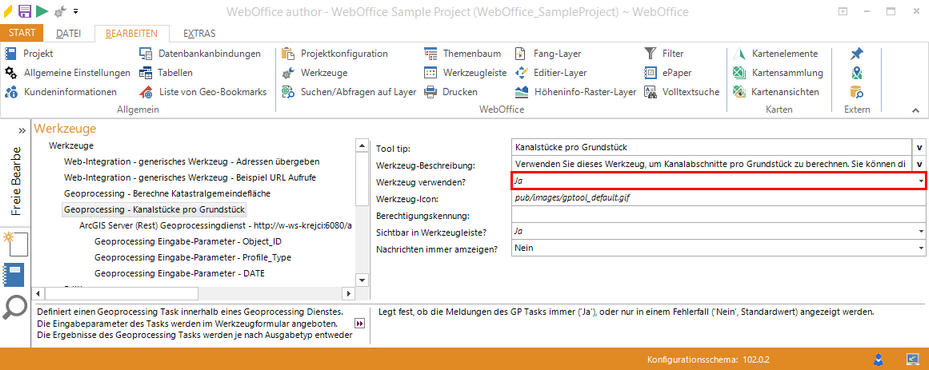Viewport: 929px width, 370px height.
Task: Switch to the START tab
Action: (x=21, y=33)
